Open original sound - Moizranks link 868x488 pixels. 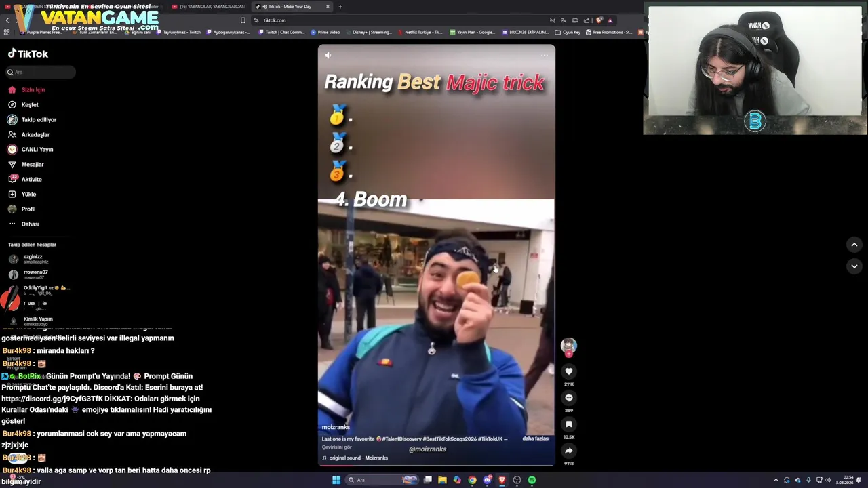355,457
